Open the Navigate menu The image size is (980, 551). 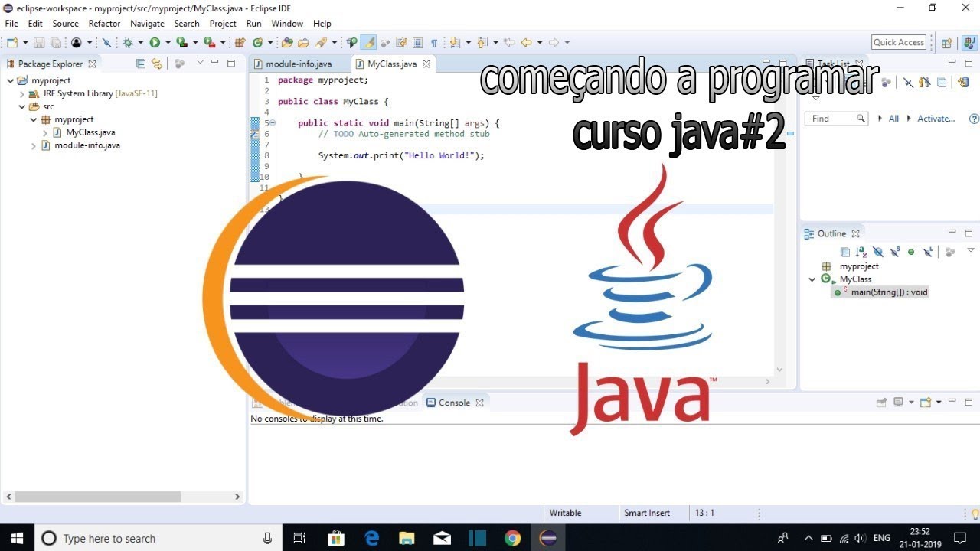coord(147,24)
